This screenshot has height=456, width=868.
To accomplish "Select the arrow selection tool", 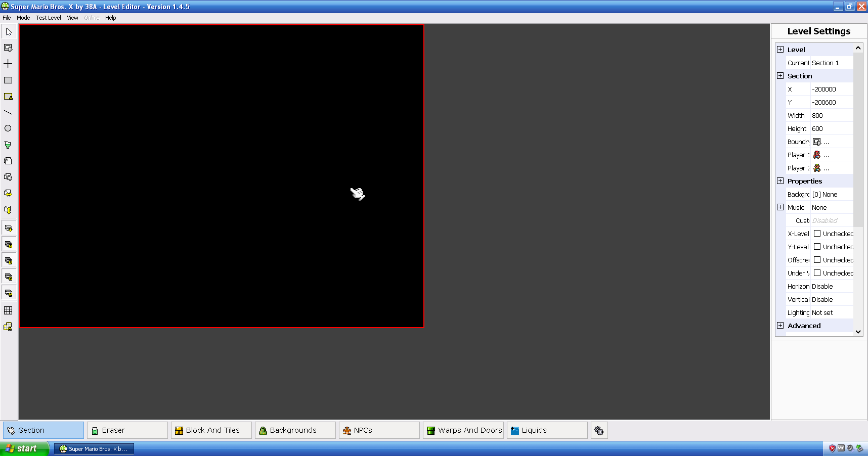I will (8, 31).
